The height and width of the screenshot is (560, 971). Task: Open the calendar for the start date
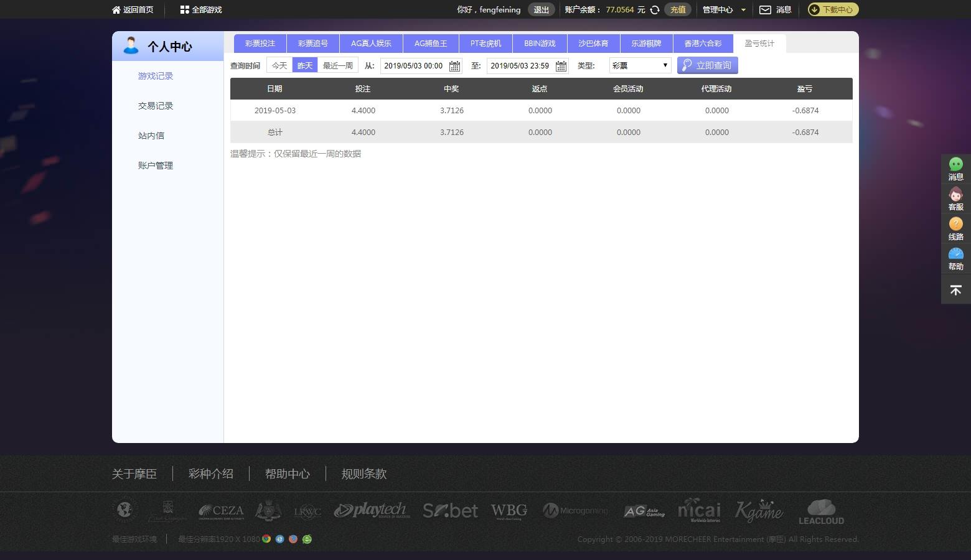click(x=454, y=66)
